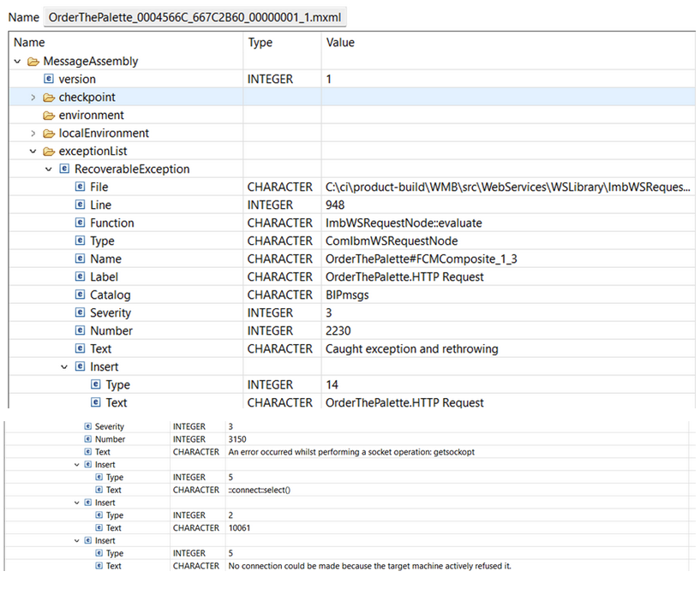Viewport: 700px width, 589px height.
Task: Select the RecoverableException row
Action: [x=352, y=170]
